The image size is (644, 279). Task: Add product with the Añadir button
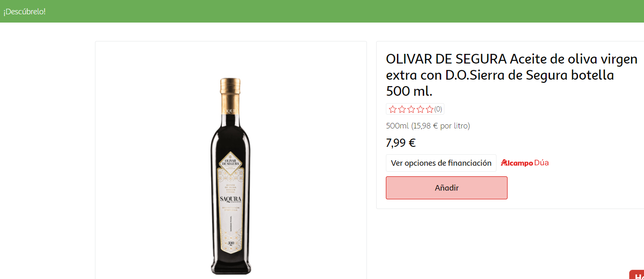coord(447,188)
